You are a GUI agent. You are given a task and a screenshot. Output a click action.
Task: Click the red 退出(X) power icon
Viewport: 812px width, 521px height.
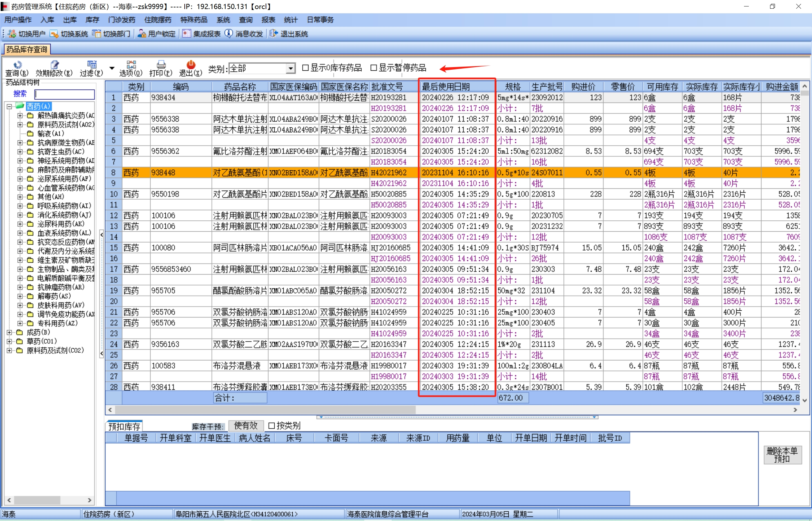[191, 65]
